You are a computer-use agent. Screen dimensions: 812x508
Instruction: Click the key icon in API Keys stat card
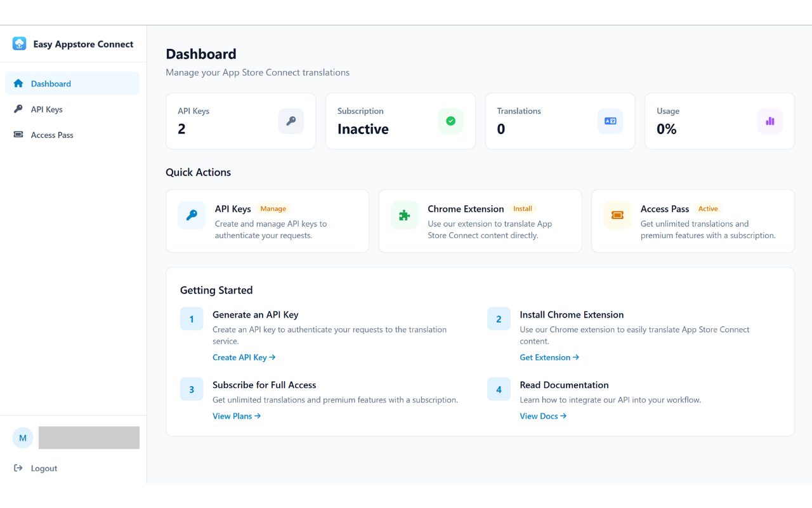pyautogui.click(x=291, y=121)
